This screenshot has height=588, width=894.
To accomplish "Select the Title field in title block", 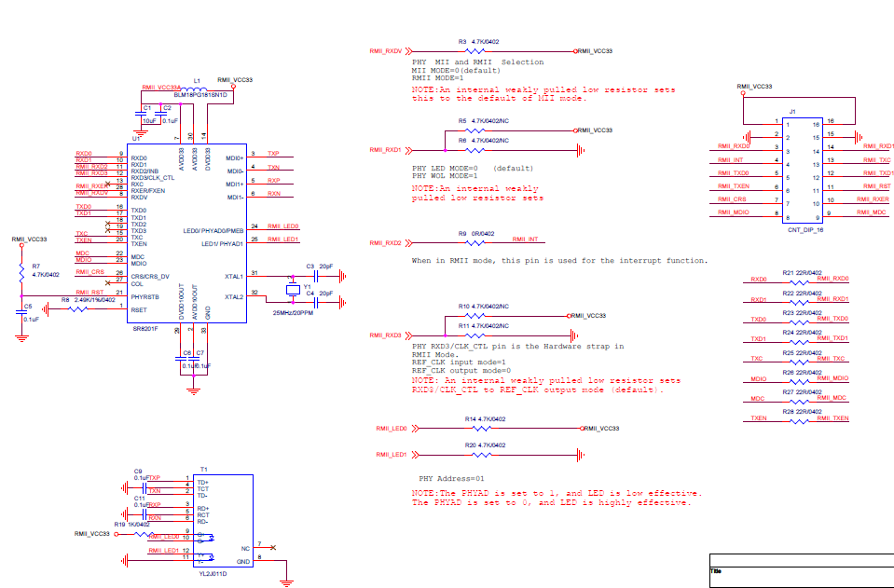I will point(803,577).
